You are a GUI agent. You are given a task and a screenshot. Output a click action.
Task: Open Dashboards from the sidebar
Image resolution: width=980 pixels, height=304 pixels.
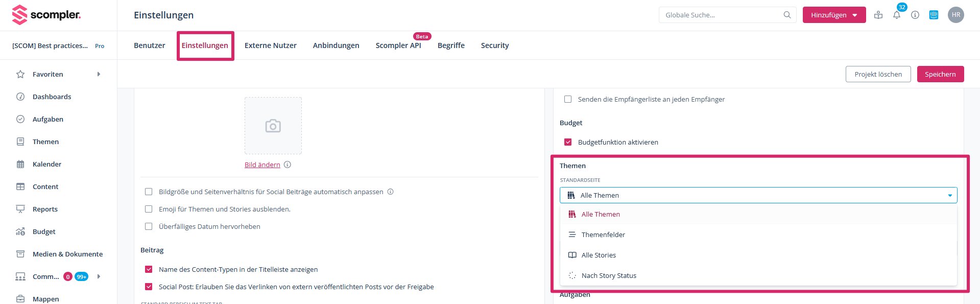click(52, 97)
